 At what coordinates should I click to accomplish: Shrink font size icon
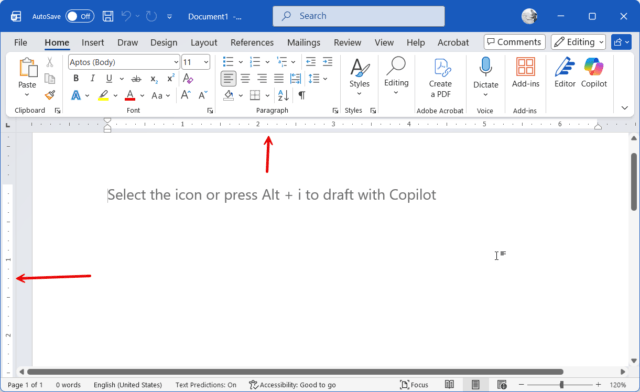(x=202, y=95)
